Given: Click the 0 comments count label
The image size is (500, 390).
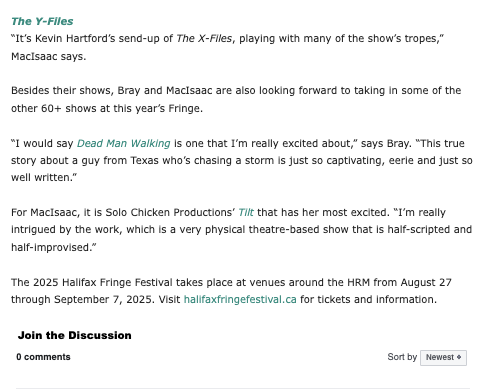Looking at the screenshot, I should coord(43,357).
